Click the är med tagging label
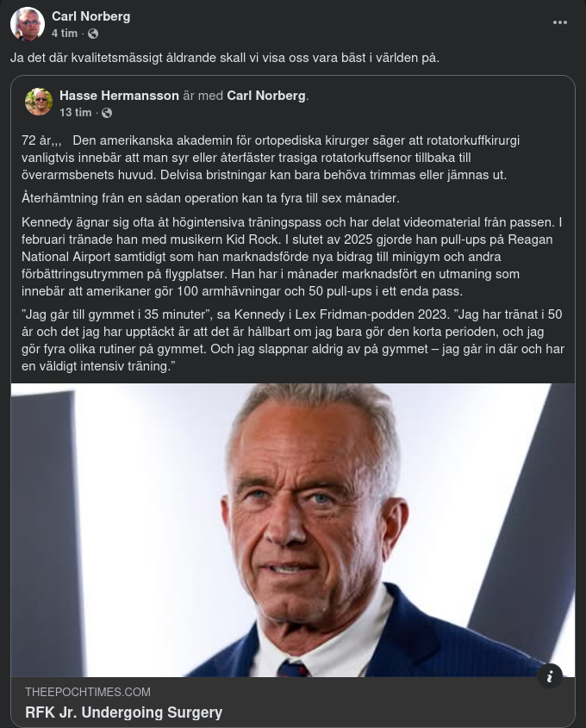586x728 pixels. [x=203, y=96]
